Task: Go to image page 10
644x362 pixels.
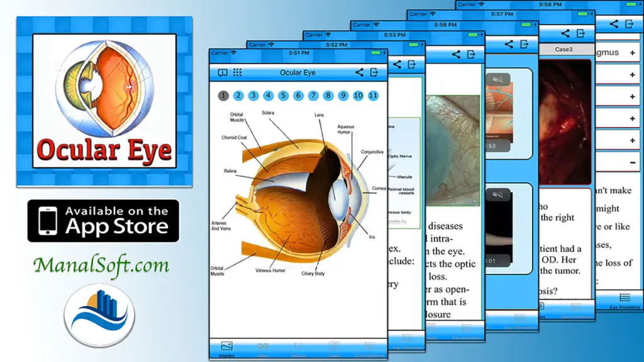Action: pyautogui.click(x=358, y=96)
